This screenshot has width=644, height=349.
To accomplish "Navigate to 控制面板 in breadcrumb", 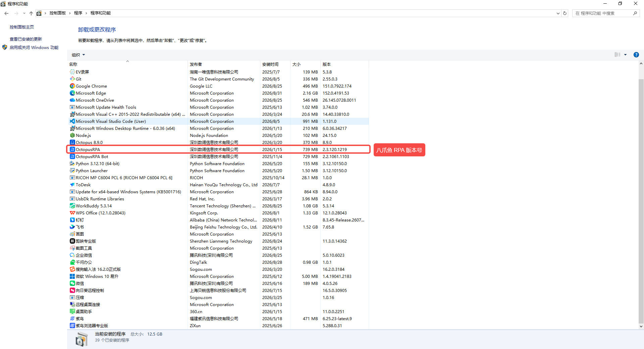I will point(58,13).
